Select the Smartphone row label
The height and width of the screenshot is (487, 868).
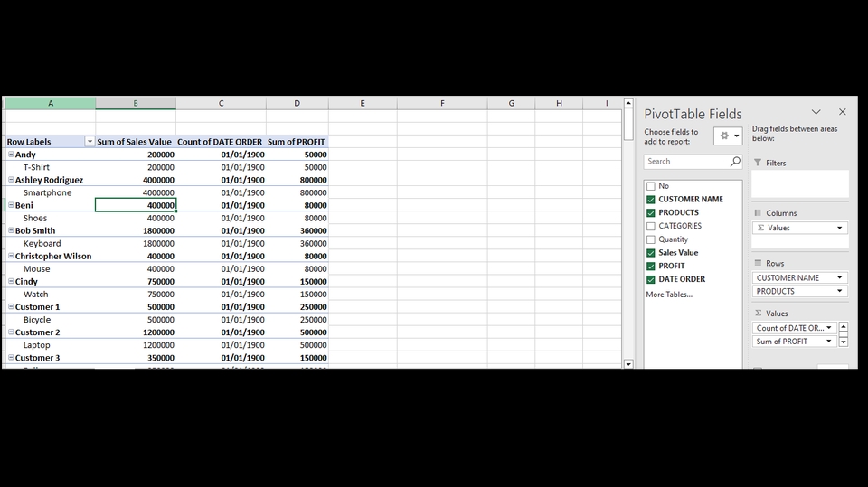[x=48, y=192]
